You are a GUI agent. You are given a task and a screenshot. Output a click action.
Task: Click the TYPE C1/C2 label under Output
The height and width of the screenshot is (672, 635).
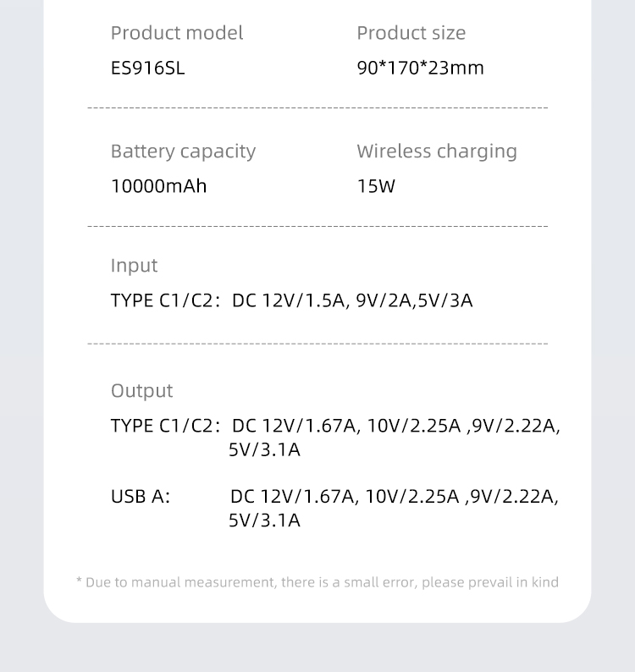point(165,426)
